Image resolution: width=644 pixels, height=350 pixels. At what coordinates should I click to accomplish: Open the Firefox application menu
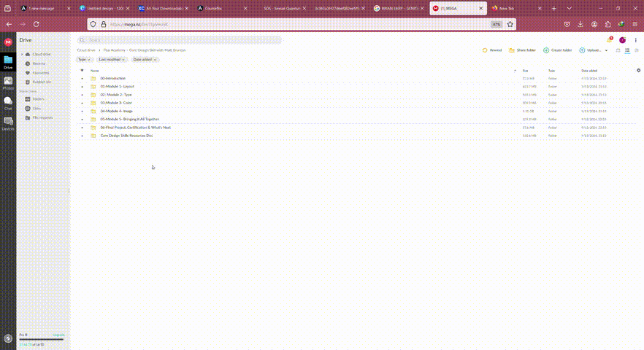(x=635, y=24)
